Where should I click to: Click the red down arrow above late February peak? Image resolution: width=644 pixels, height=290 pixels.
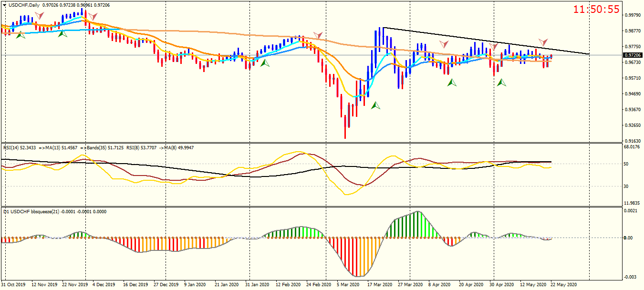(x=318, y=36)
